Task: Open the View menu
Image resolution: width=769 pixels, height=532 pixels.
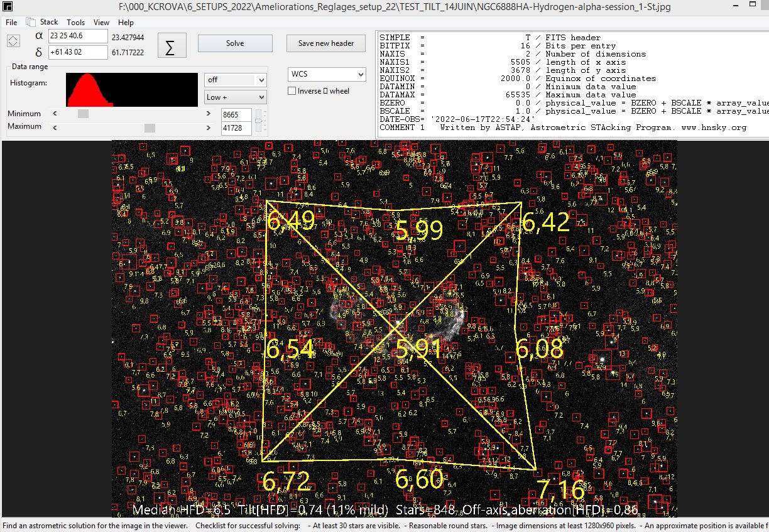Action: tap(101, 23)
